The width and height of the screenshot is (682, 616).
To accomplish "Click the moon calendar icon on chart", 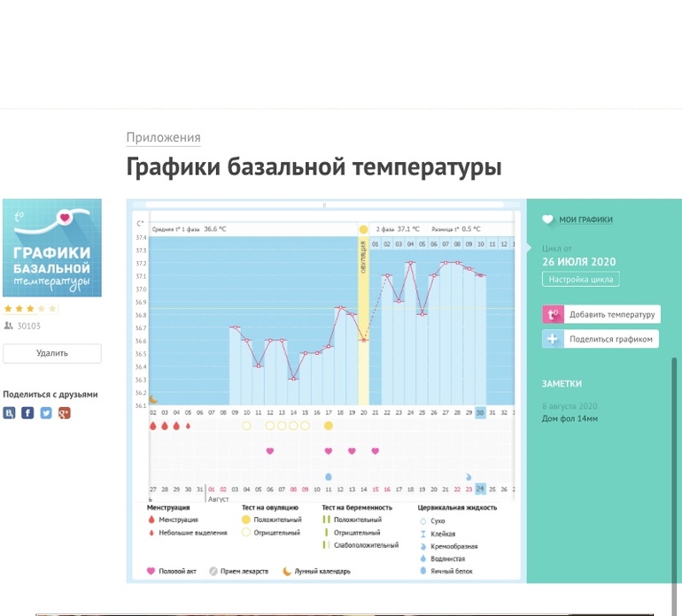I will [152, 400].
